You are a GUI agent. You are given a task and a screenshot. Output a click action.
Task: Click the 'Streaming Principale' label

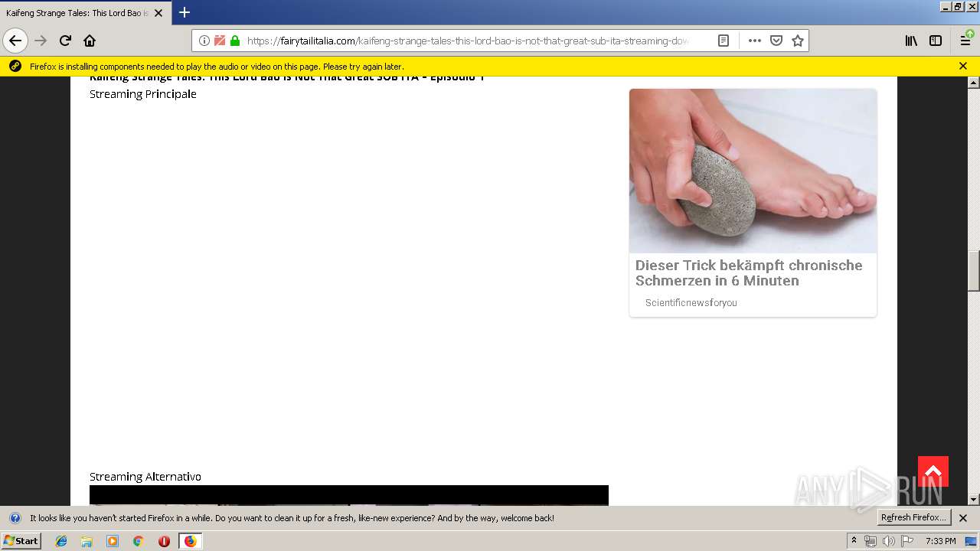tap(143, 94)
